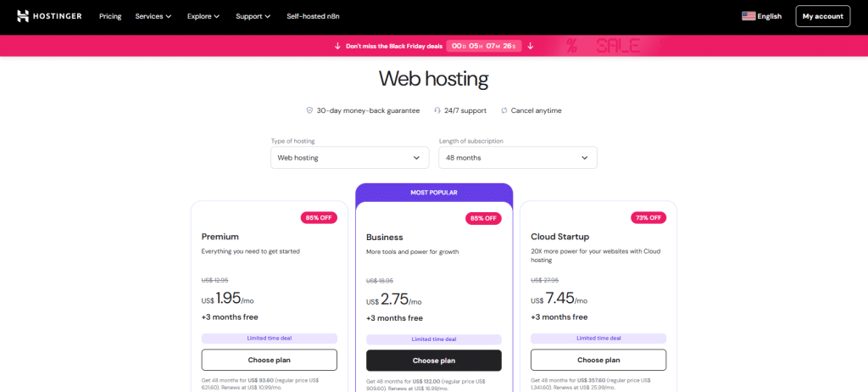
Task: Click the Premium plan title
Action: (220, 237)
